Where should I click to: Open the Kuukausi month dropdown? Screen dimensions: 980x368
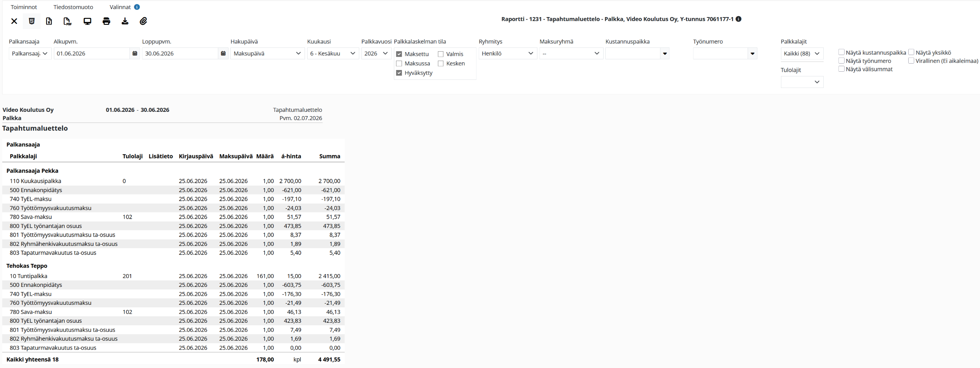click(x=333, y=53)
